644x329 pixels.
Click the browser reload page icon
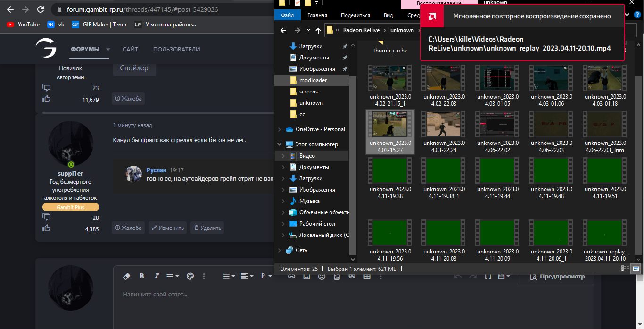tap(41, 9)
